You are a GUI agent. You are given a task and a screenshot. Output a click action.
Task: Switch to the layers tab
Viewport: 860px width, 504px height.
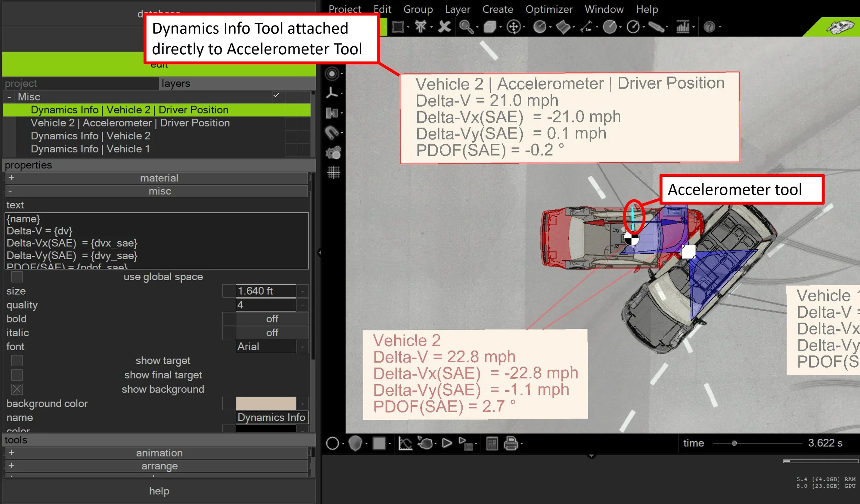pyautogui.click(x=176, y=84)
